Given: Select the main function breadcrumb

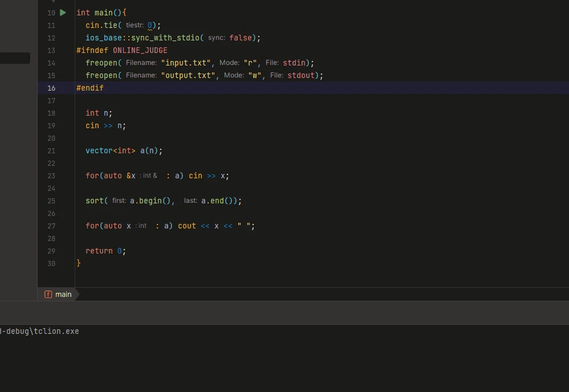Looking at the screenshot, I should (x=63, y=295).
